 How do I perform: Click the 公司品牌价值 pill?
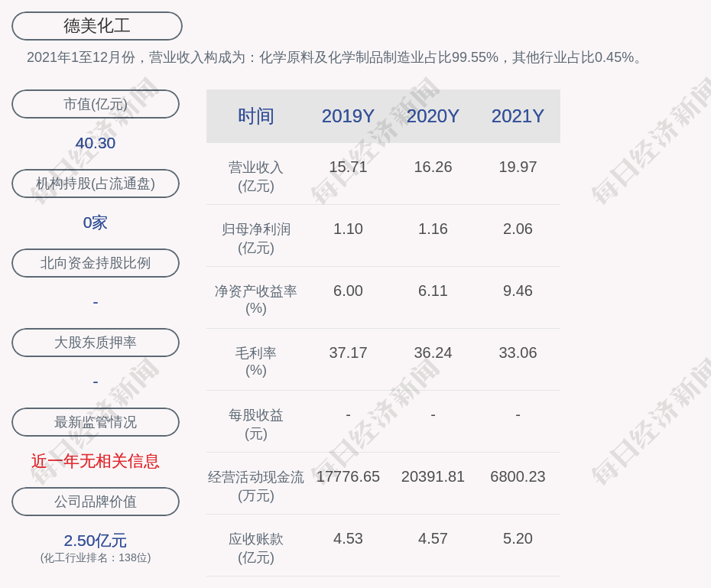96,502
